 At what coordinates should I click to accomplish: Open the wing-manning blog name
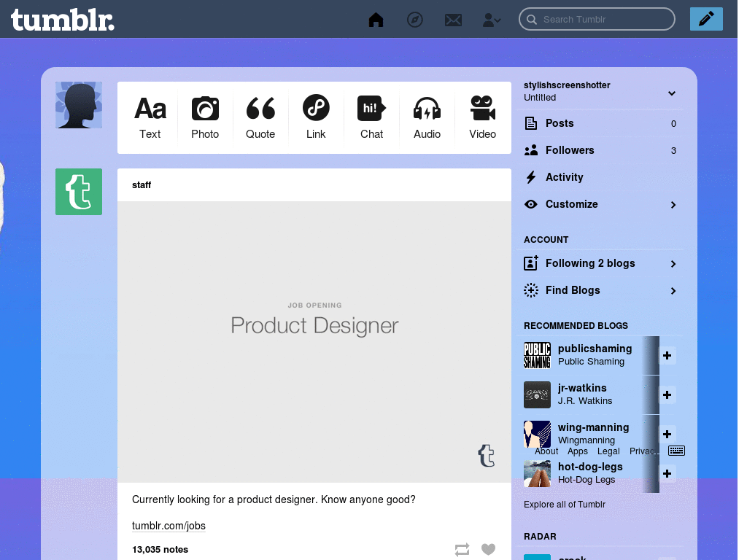593,427
